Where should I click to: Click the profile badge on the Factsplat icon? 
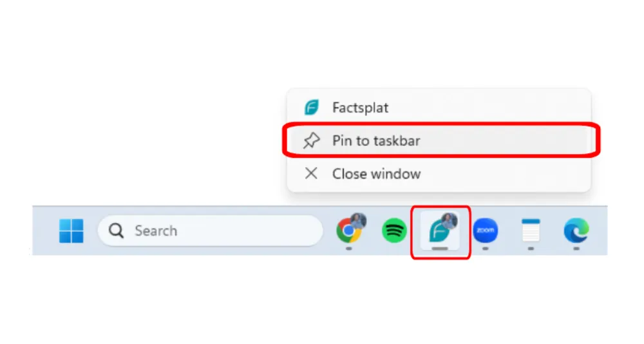(449, 221)
